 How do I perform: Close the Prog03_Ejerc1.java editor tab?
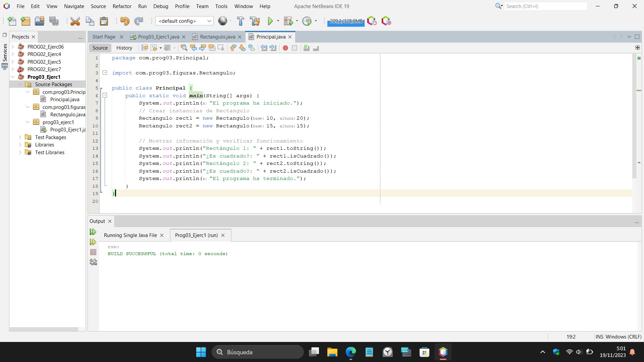click(x=183, y=37)
